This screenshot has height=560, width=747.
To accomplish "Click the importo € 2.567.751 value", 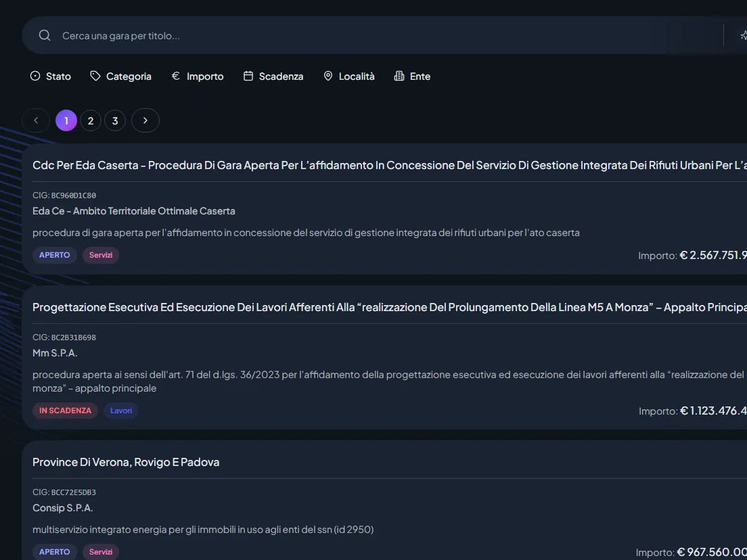I will [713, 255].
